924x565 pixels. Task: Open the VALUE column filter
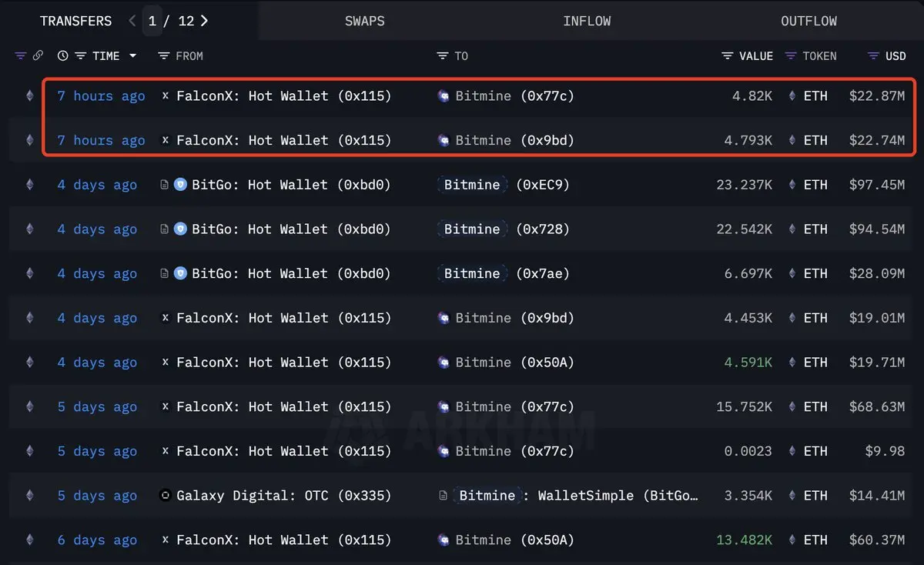coord(727,55)
